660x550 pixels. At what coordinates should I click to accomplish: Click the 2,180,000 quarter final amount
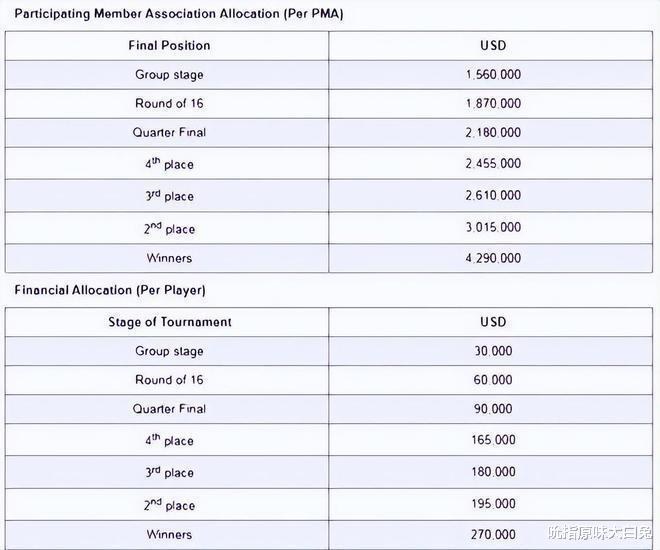coord(493,133)
